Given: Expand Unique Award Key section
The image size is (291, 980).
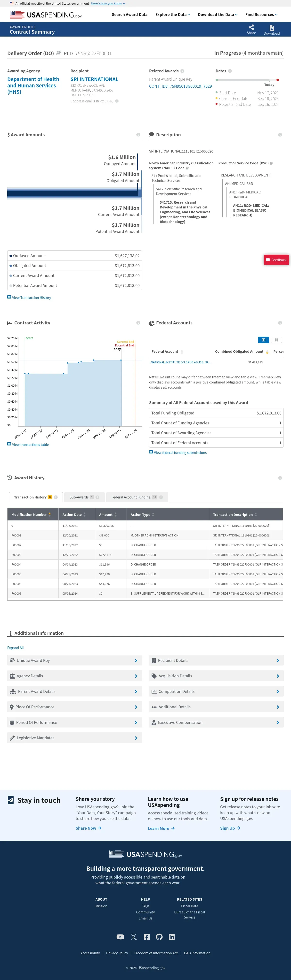Looking at the screenshot, I should click(x=74, y=660).
